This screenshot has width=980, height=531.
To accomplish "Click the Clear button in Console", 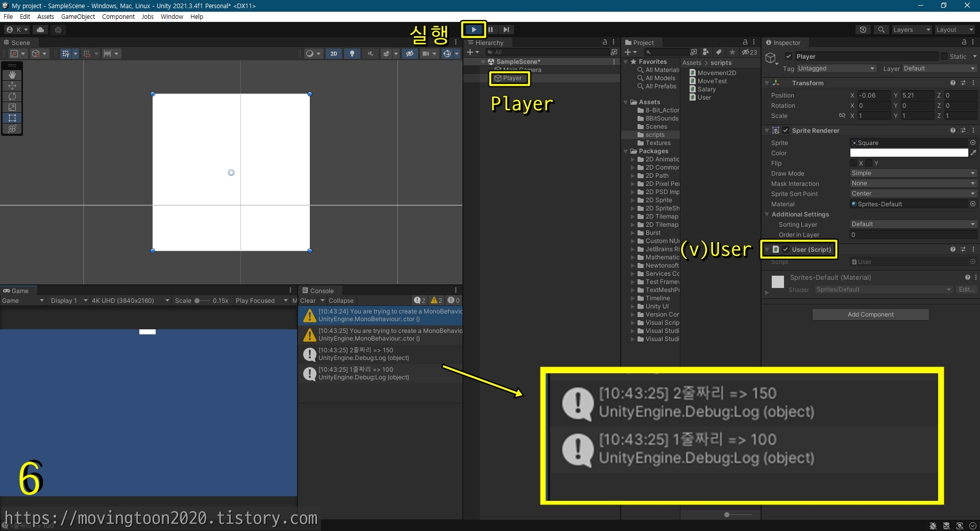I will (x=308, y=301).
